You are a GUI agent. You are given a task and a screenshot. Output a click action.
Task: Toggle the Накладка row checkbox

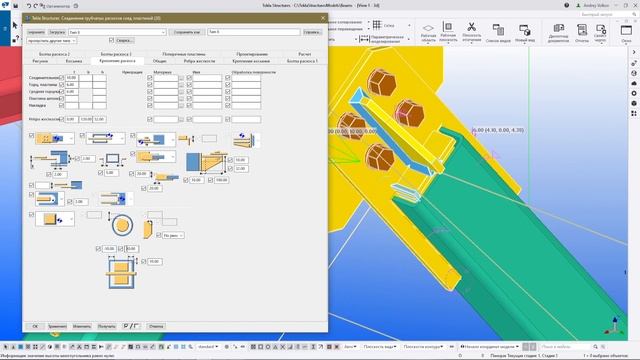point(62,105)
